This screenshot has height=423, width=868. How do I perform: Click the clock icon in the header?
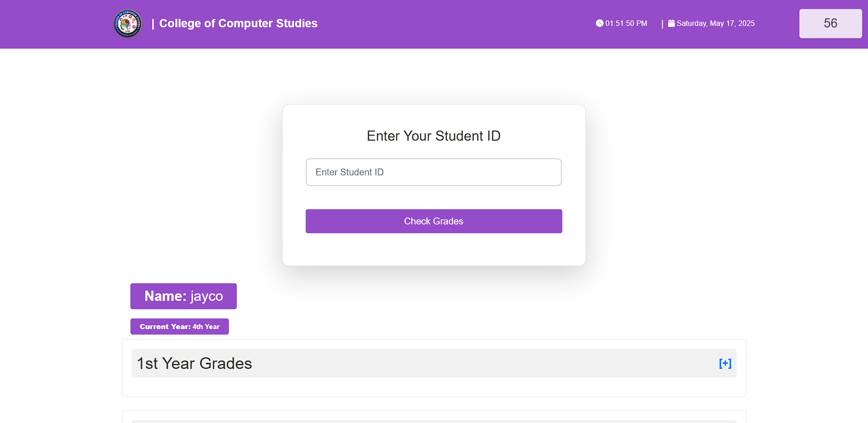(599, 23)
